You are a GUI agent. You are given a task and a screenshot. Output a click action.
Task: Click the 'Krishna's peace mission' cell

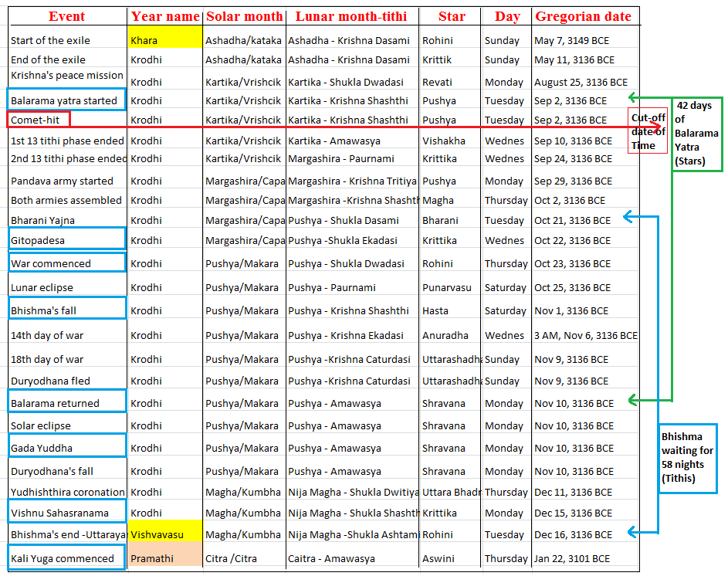[67, 75]
